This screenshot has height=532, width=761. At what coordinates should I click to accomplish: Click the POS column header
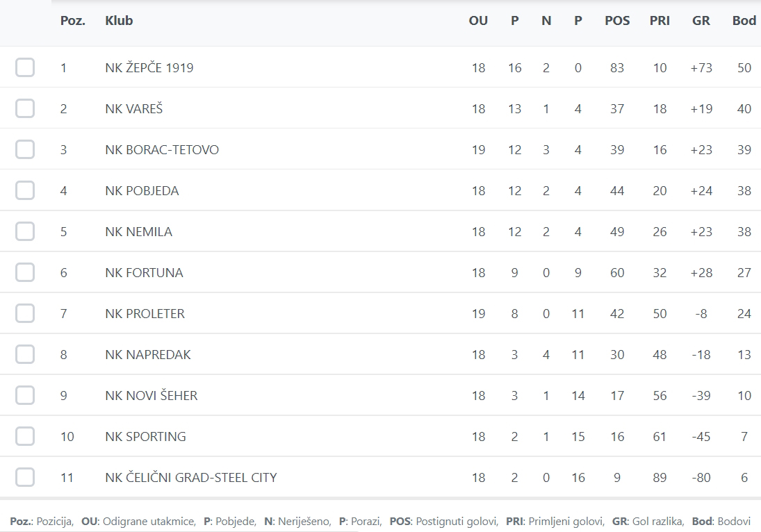pyautogui.click(x=617, y=21)
